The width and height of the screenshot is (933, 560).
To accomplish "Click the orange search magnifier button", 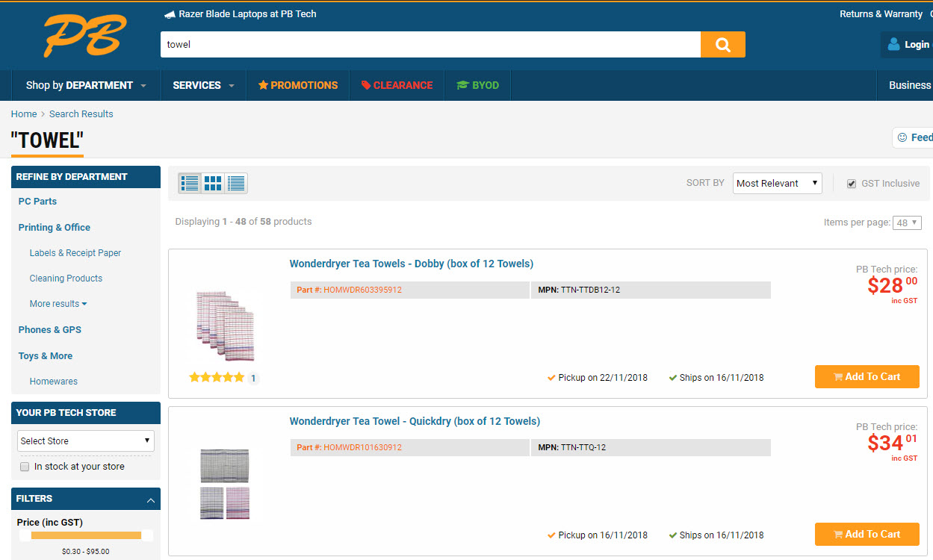I will coord(723,45).
